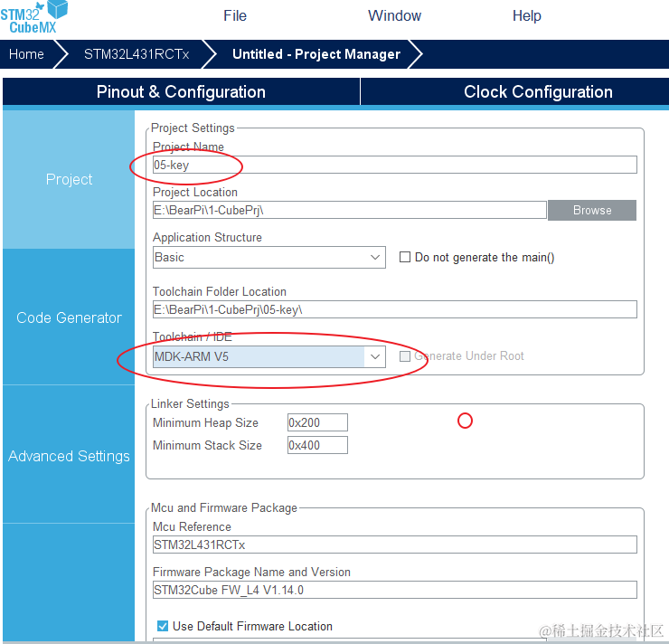The height and width of the screenshot is (644, 669).
Task: Switch to Pinout & Configuration tab
Action: (181, 91)
